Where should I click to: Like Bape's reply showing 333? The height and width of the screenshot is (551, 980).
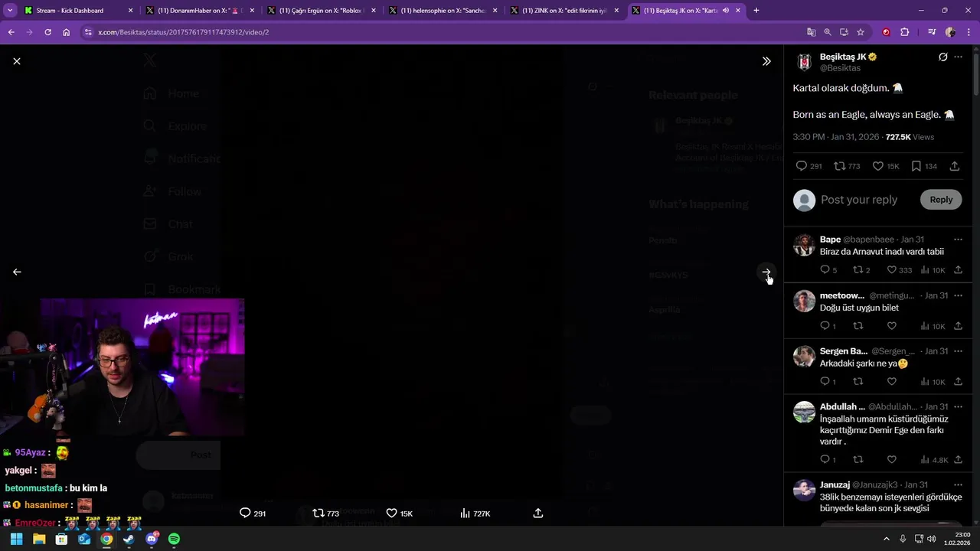click(x=899, y=270)
